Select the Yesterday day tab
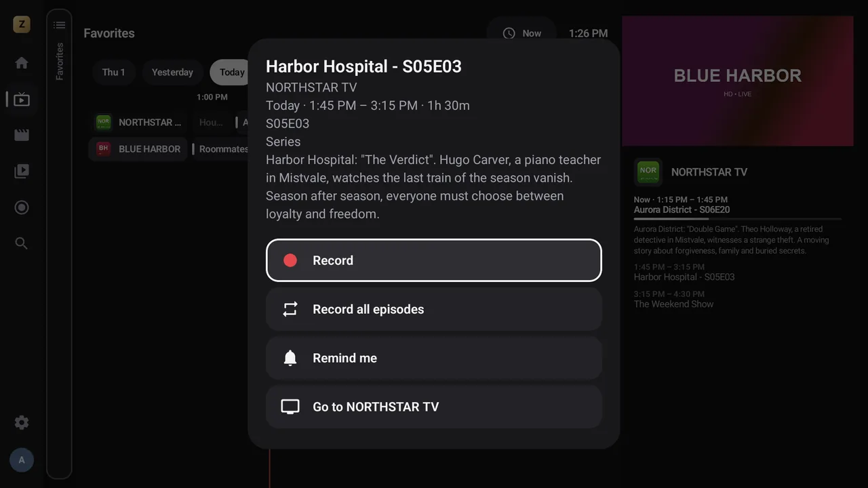Viewport: 868px width, 488px height. [172, 73]
